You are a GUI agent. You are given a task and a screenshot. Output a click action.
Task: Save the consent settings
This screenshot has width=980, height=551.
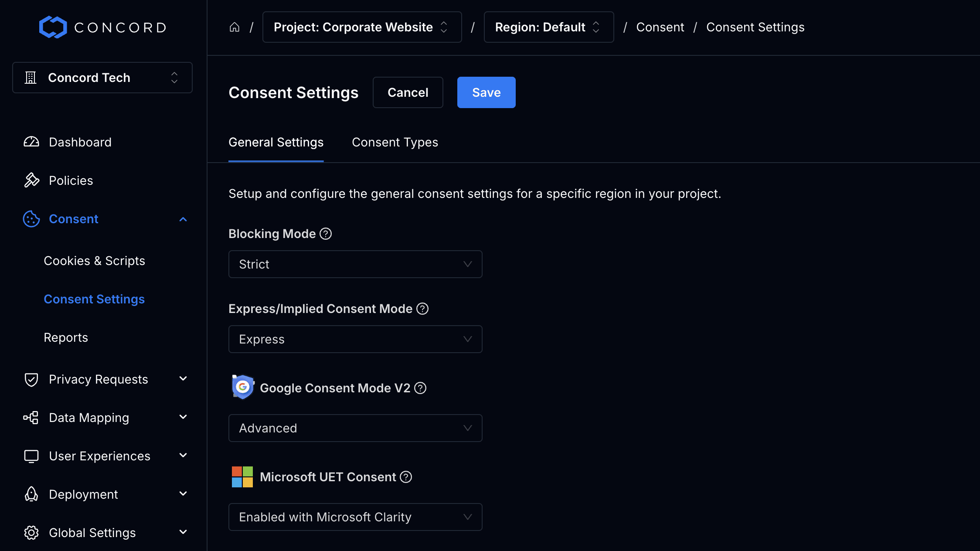(486, 92)
